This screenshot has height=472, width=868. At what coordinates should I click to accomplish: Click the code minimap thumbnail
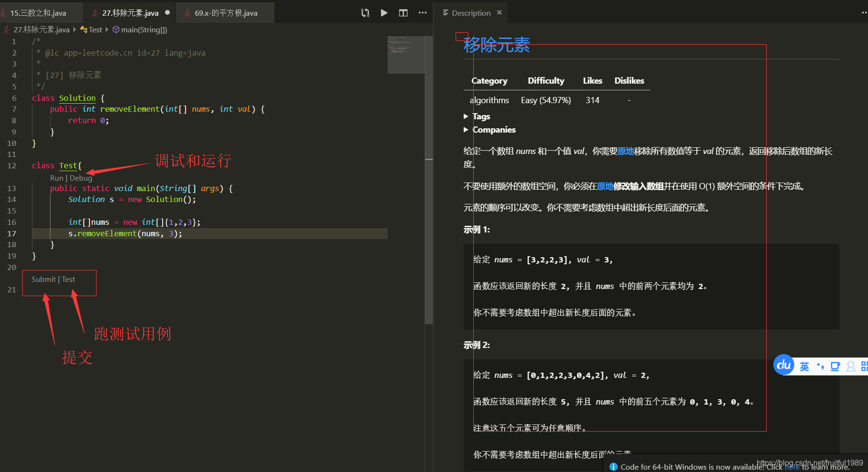[x=406, y=55]
